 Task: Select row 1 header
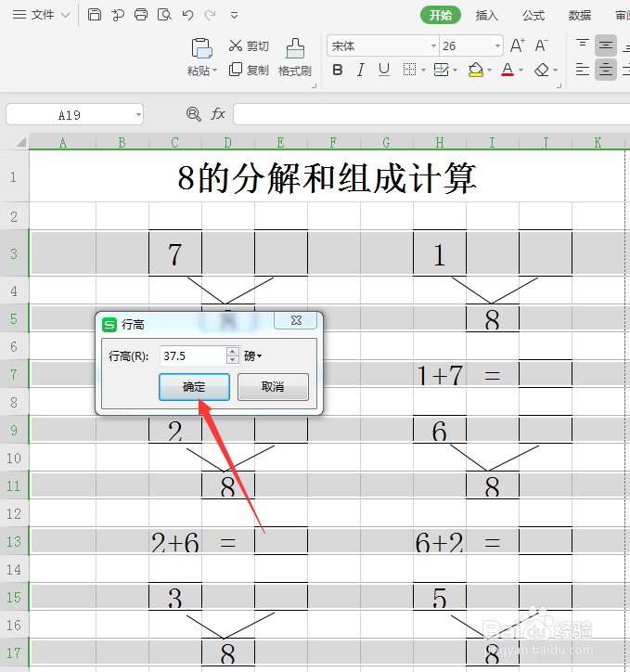click(x=14, y=176)
